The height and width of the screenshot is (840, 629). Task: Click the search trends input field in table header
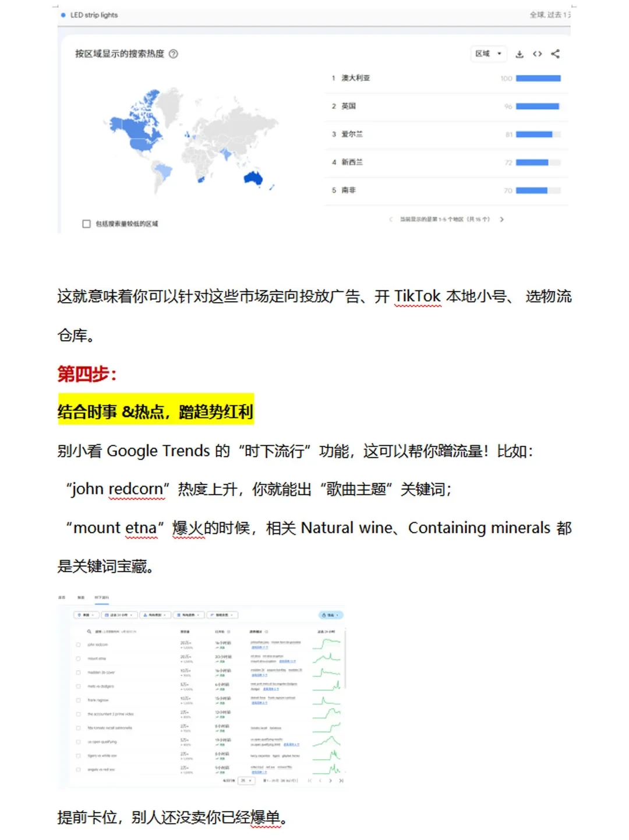point(116,631)
